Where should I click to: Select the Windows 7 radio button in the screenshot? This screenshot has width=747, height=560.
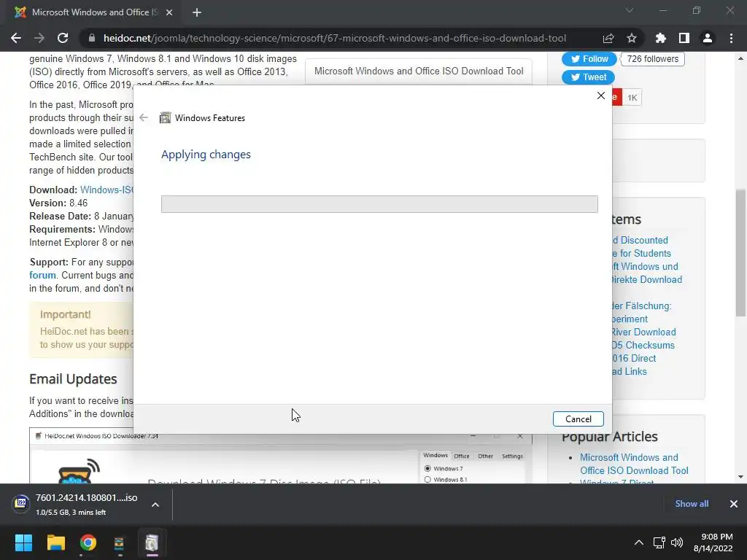click(427, 469)
